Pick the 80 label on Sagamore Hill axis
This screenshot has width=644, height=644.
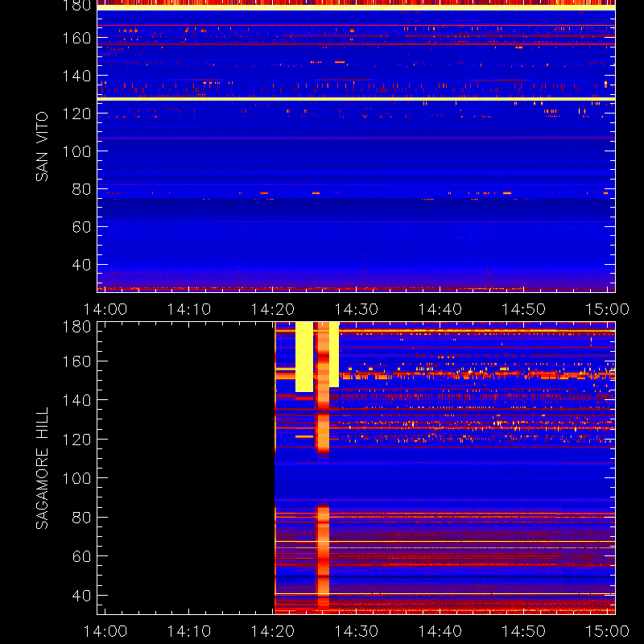tap(81, 517)
